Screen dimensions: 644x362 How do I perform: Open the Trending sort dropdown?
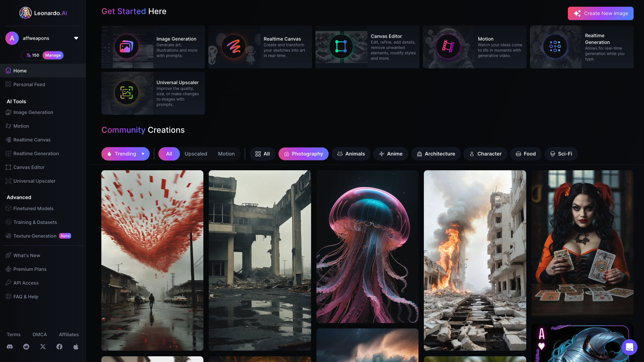[x=125, y=154]
